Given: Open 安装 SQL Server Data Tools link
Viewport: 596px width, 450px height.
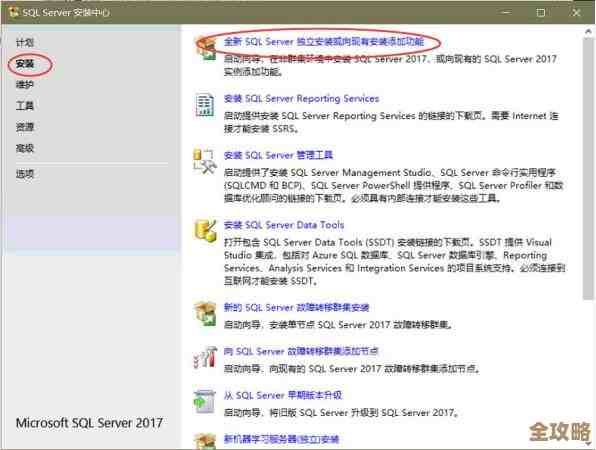Looking at the screenshot, I should 284,225.
